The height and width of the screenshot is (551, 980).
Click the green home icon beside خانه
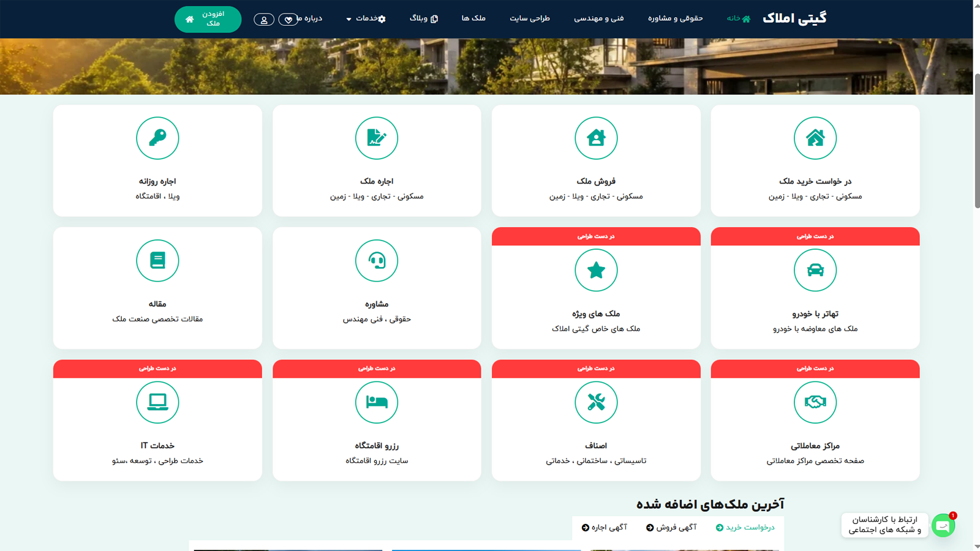tap(746, 18)
